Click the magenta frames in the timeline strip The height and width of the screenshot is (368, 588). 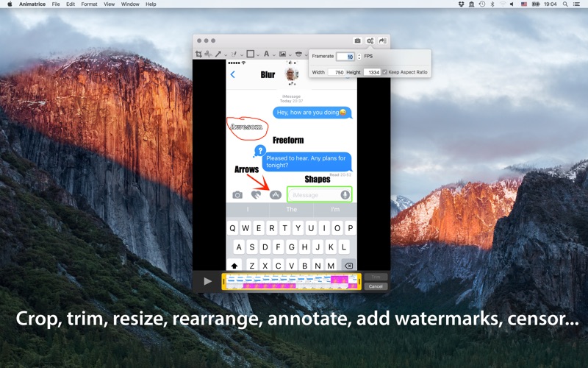[269, 286]
